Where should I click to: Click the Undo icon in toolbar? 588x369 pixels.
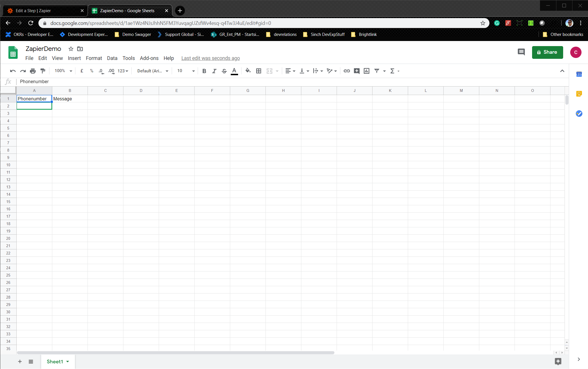tap(13, 71)
